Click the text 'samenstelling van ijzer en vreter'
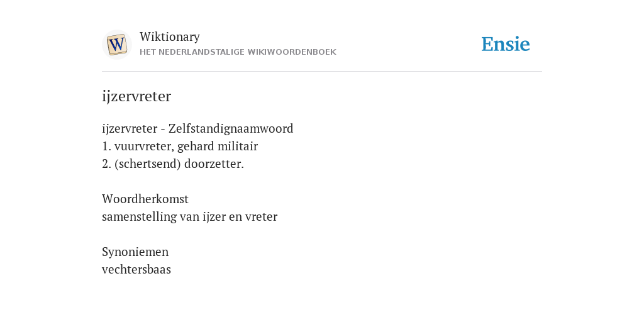Viewport: 644px width, 322px height. [190, 216]
